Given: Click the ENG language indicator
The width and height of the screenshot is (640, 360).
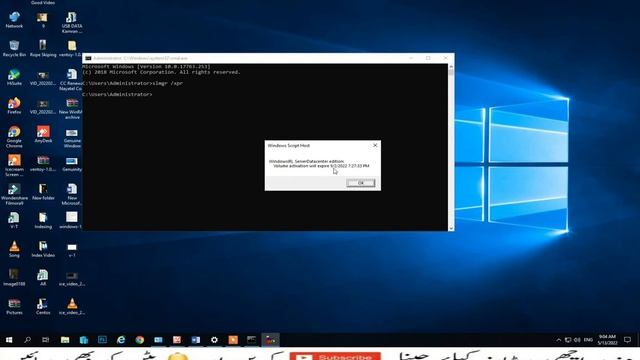Looking at the screenshot, I should coord(588,340).
